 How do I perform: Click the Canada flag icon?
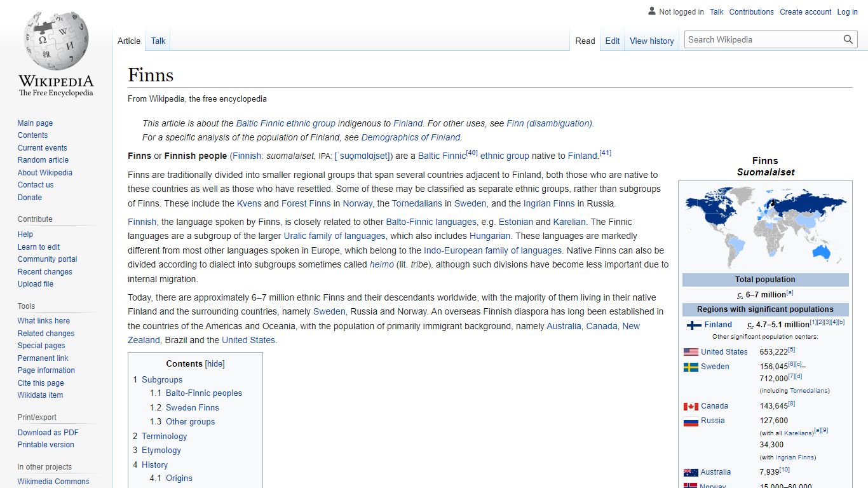point(691,406)
